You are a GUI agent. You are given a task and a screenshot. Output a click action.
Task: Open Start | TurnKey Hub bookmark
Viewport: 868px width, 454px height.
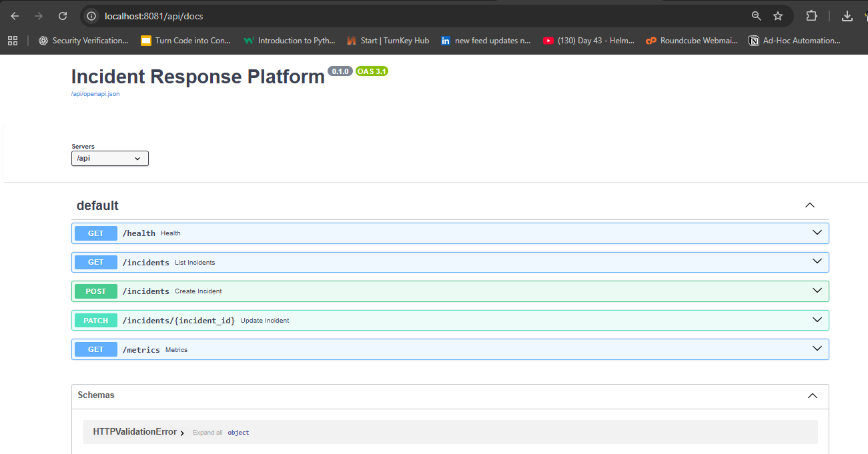(x=388, y=41)
